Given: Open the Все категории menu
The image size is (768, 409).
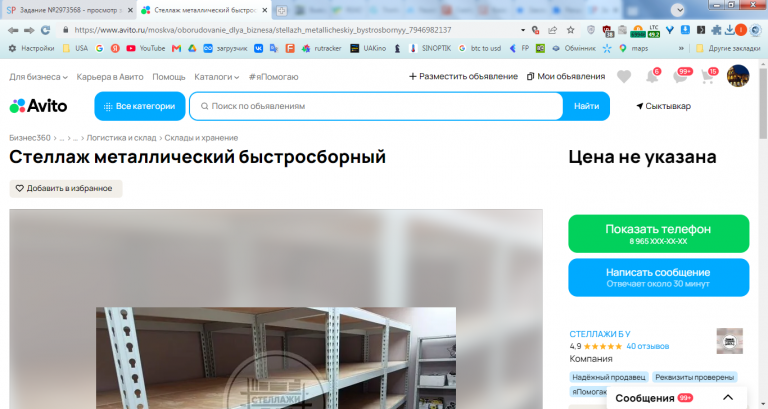Looking at the screenshot, I should coord(140,106).
